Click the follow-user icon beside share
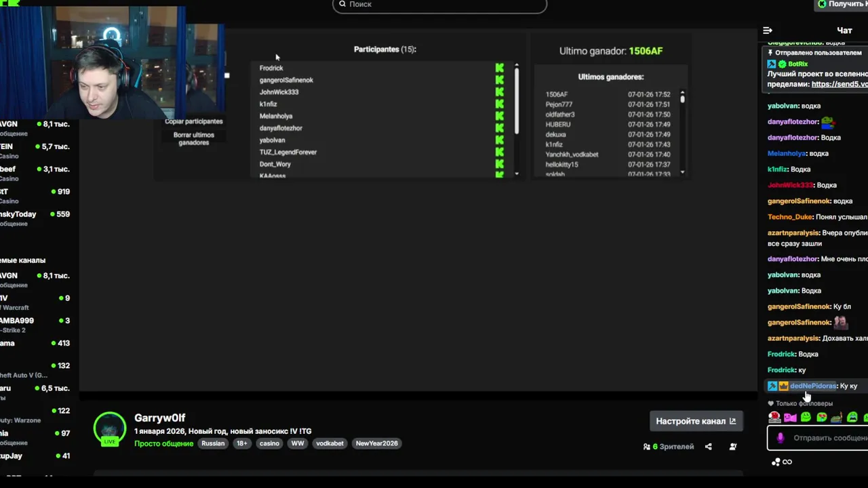Image resolution: width=868 pixels, height=488 pixels. coord(733,447)
